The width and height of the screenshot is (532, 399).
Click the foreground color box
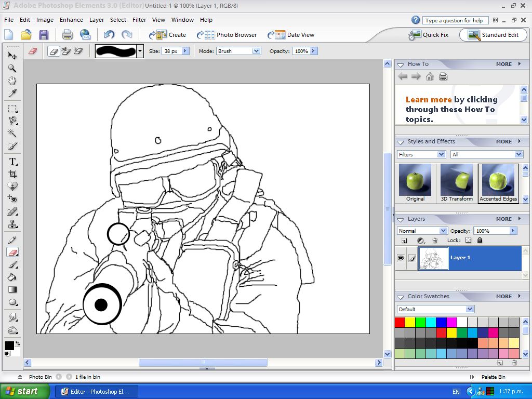pos(9,345)
